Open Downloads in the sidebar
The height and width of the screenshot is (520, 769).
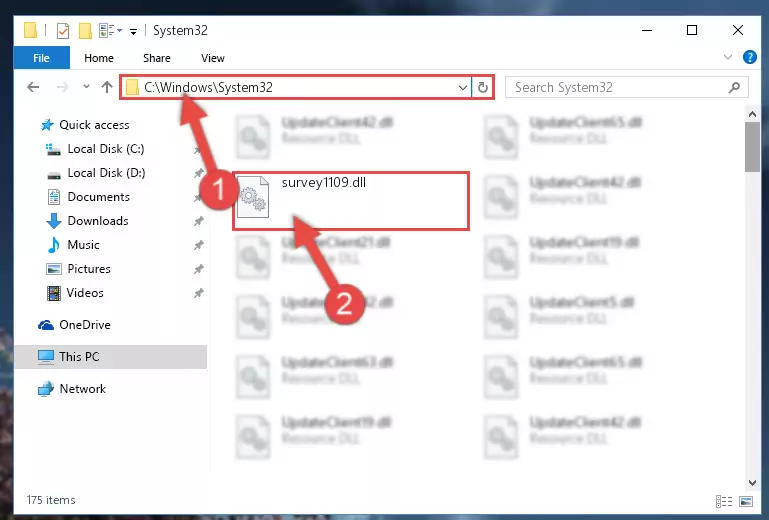tap(98, 221)
